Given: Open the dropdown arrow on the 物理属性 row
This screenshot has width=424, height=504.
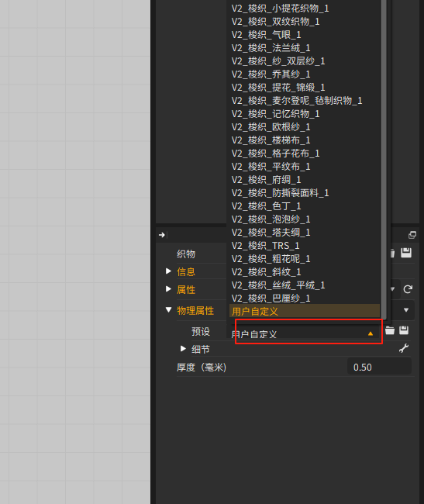Looking at the screenshot, I should pyautogui.click(x=406, y=310).
